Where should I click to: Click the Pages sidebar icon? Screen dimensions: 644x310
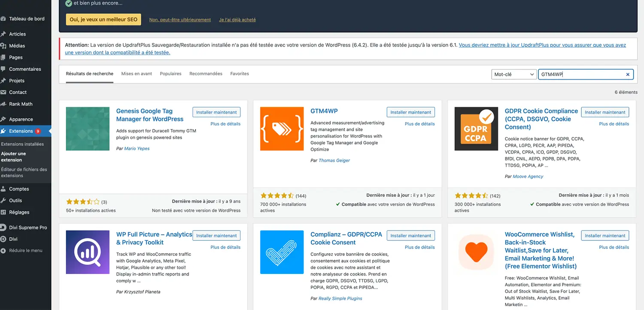[x=3, y=57]
